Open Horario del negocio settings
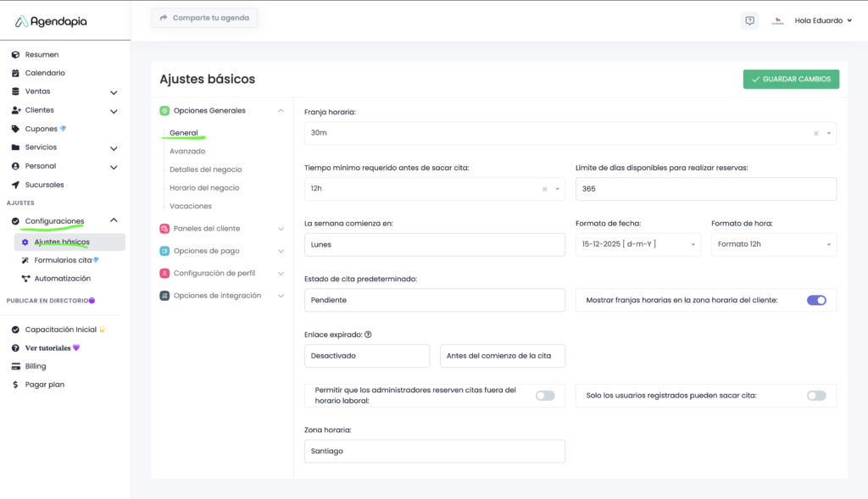This screenshot has height=499, width=868. click(204, 187)
